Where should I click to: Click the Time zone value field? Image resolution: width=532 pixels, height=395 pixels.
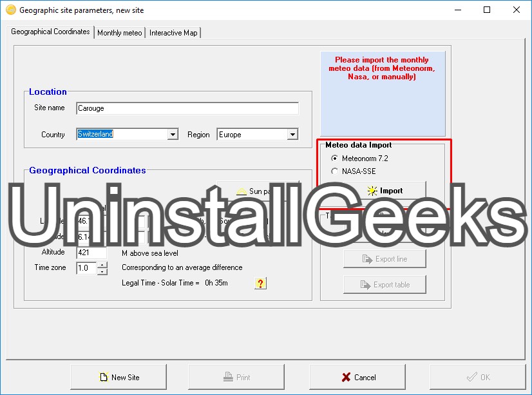[x=86, y=268]
